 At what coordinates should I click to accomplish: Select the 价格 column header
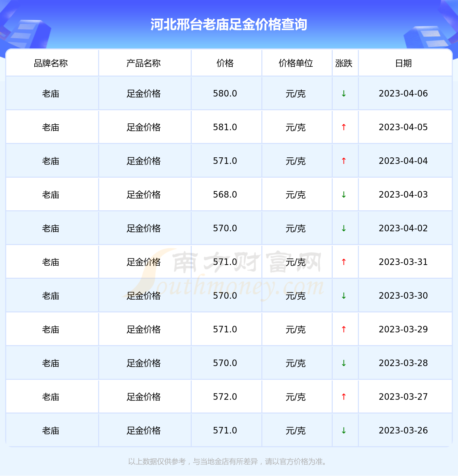[x=225, y=63]
